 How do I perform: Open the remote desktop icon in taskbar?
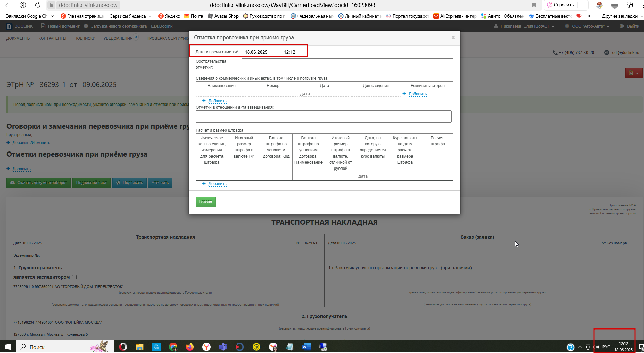[x=323, y=347]
